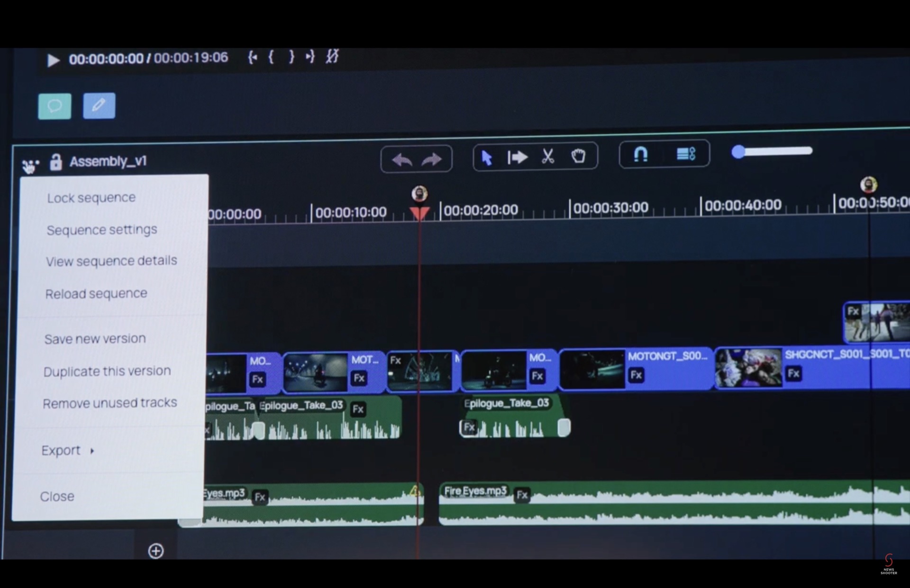
Task: Select Save new version
Action: [95, 338]
